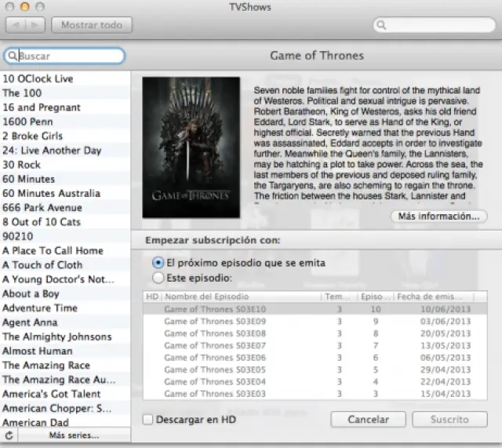Click the HD column header
The image size is (502, 448).
[x=151, y=297]
